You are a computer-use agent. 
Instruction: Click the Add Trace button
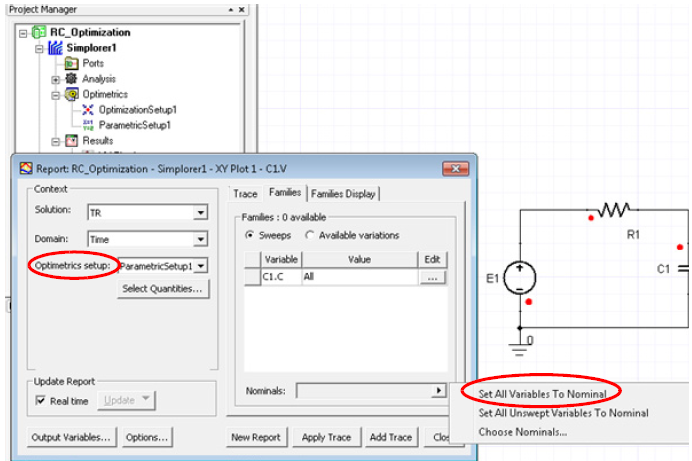coord(391,437)
